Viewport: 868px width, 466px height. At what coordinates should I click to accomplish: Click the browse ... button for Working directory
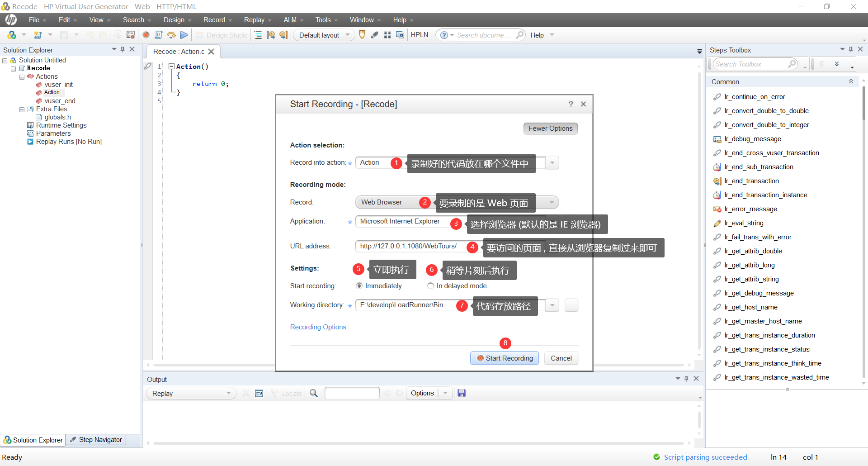pos(571,305)
